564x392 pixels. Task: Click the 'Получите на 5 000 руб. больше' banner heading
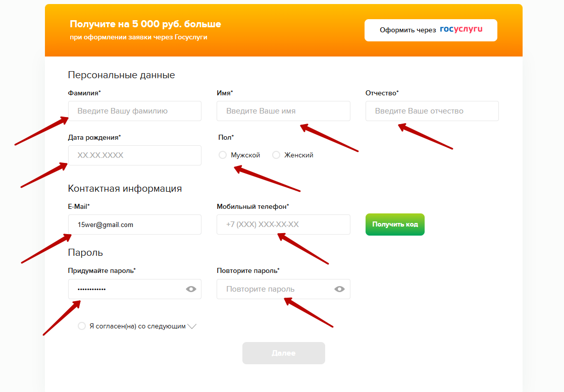click(145, 24)
